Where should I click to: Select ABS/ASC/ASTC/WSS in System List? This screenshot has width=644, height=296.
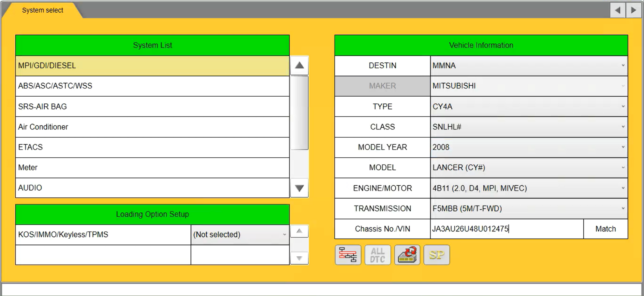coord(152,86)
